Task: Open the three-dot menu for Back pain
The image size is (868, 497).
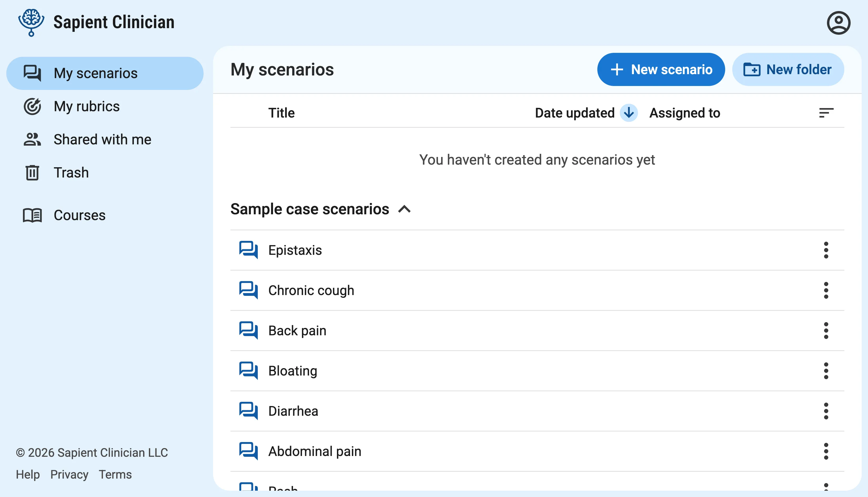Action: click(x=826, y=331)
